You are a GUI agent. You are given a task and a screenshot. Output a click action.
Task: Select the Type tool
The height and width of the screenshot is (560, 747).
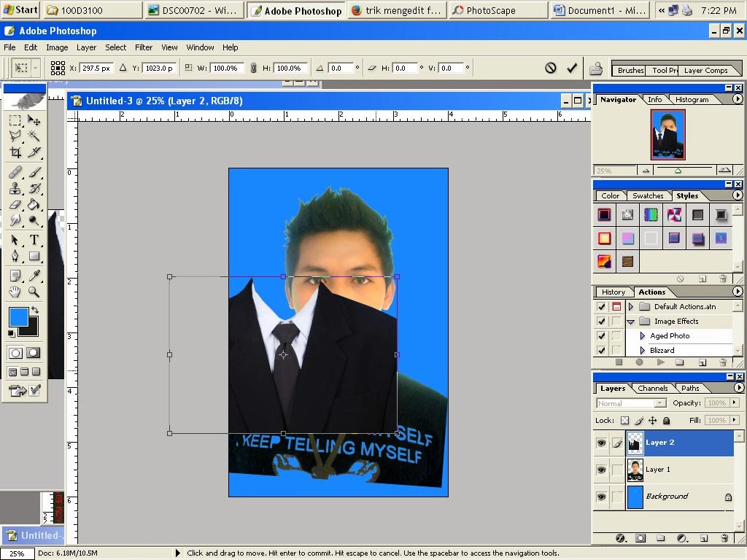[34, 240]
